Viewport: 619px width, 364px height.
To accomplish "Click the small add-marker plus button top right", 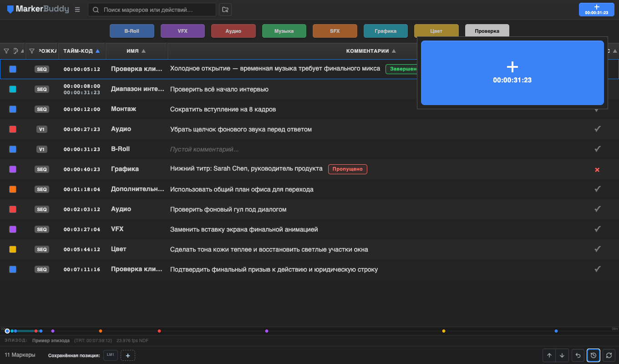I will coord(596,10).
